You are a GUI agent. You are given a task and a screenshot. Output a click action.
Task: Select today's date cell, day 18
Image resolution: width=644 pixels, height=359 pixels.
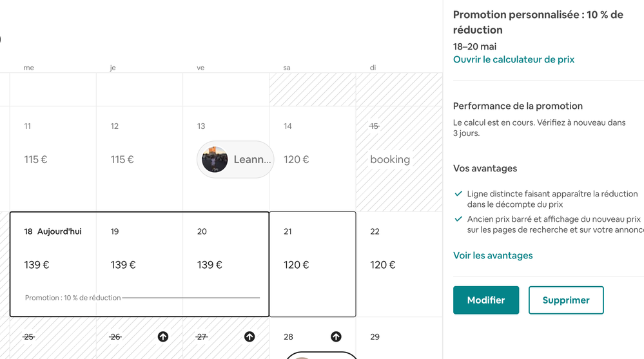pos(53,258)
